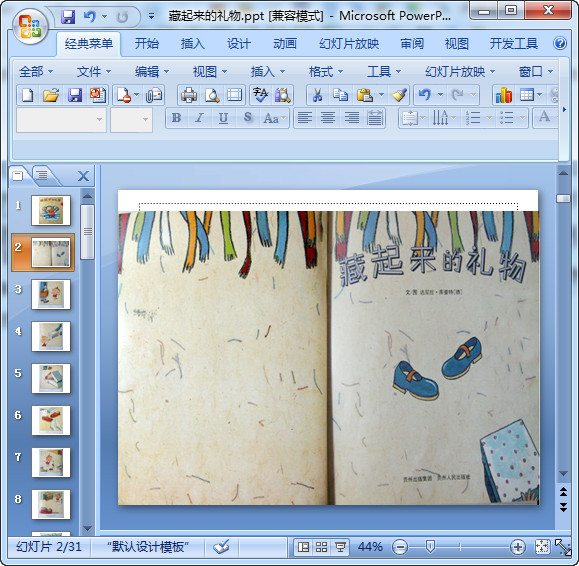
Task: Switch to Slide Sorter view icon
Action: pyautogui.click(x=321, y=547)
